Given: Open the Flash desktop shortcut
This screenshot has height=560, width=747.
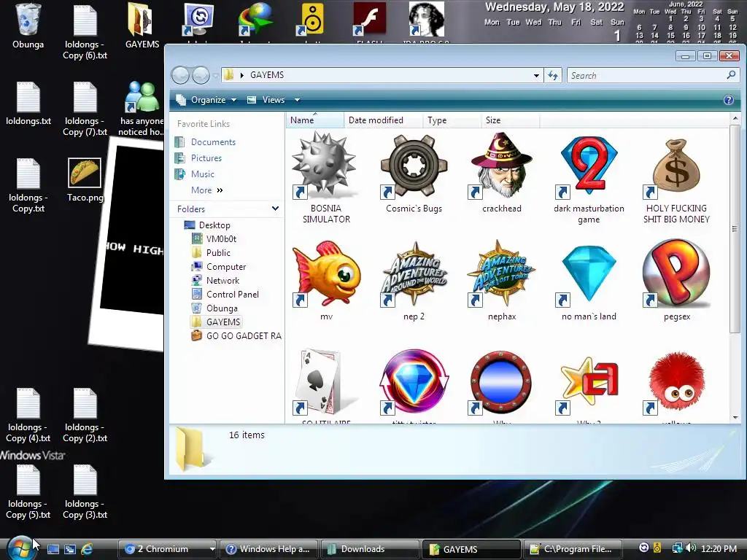Looking at the screenshot, I should coord(369,20).
